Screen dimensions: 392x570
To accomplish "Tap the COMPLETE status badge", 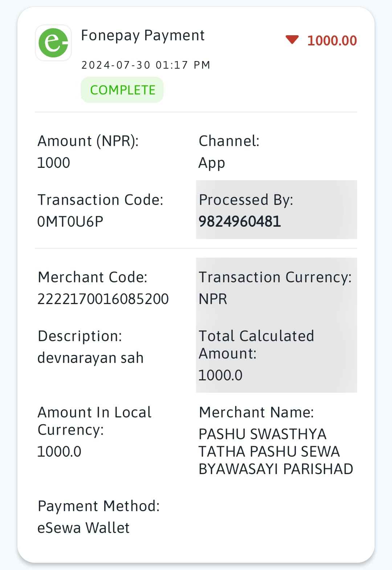I will click(122, 90).
